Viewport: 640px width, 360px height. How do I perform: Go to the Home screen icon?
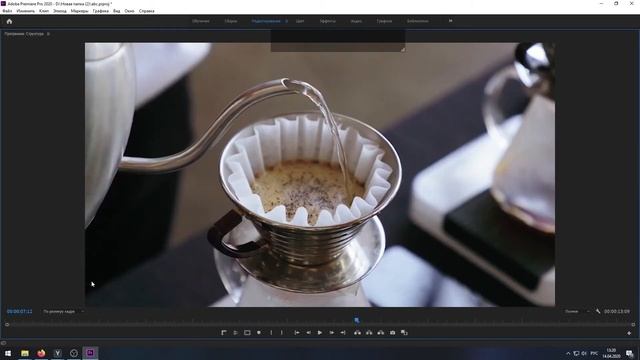9,21
